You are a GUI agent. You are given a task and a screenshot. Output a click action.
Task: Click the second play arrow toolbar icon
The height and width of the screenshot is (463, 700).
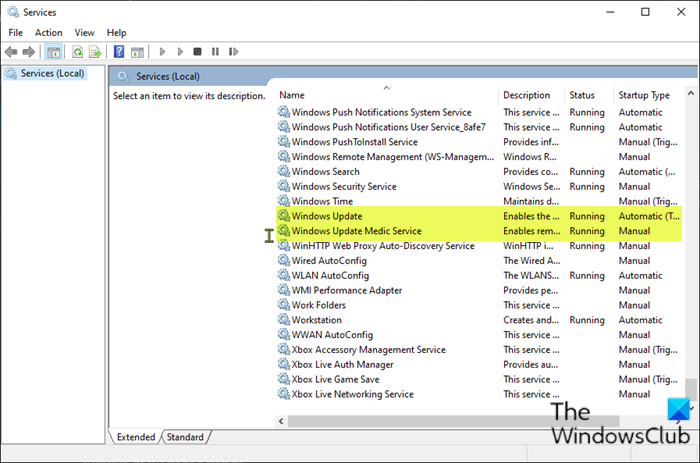(x=180, y=52)
